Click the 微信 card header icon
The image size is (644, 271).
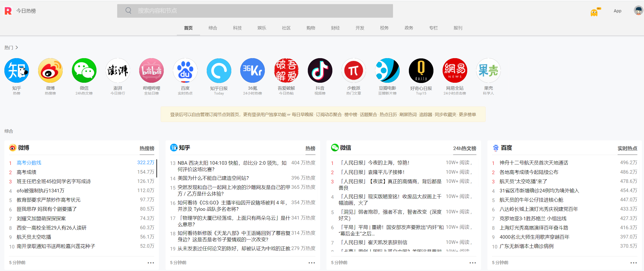coord(335,148)
